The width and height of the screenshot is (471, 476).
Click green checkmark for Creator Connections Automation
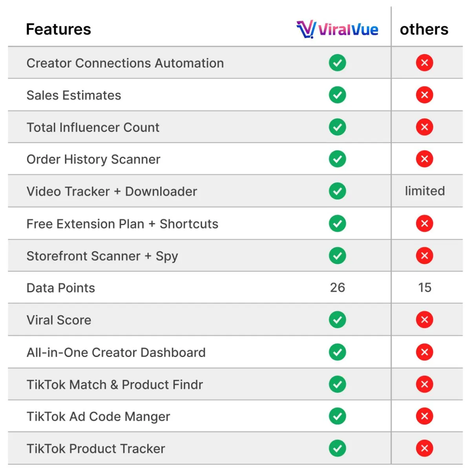(338, 63)
